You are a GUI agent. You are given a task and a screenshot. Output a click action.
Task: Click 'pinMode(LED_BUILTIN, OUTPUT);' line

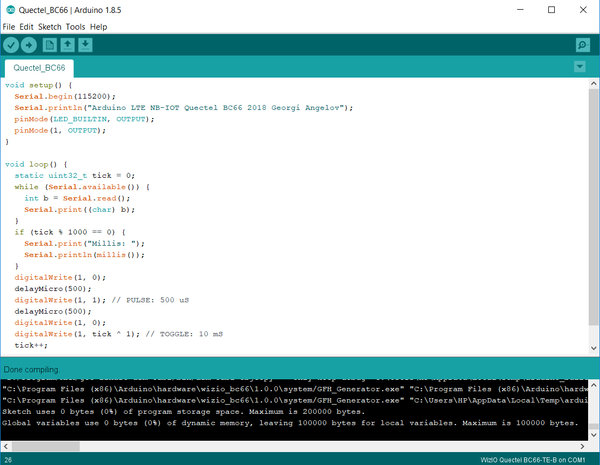pos(84,119)
